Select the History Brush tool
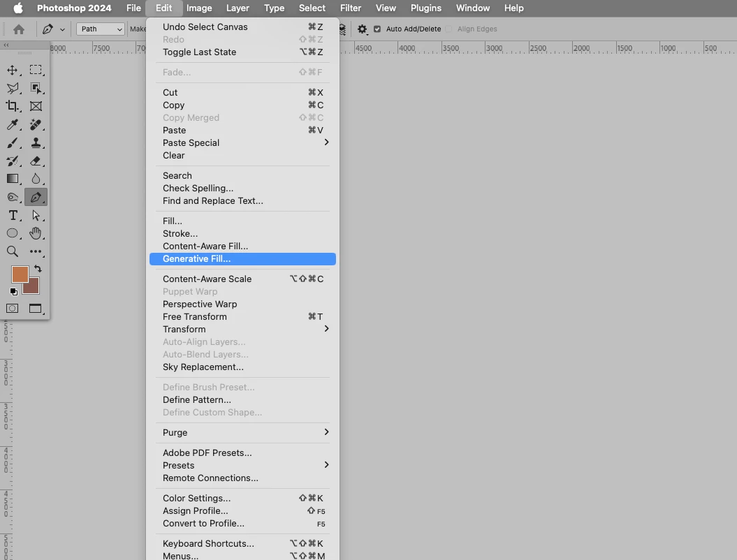737x560 pixels. pyautogui.click(x=13, y=161)
